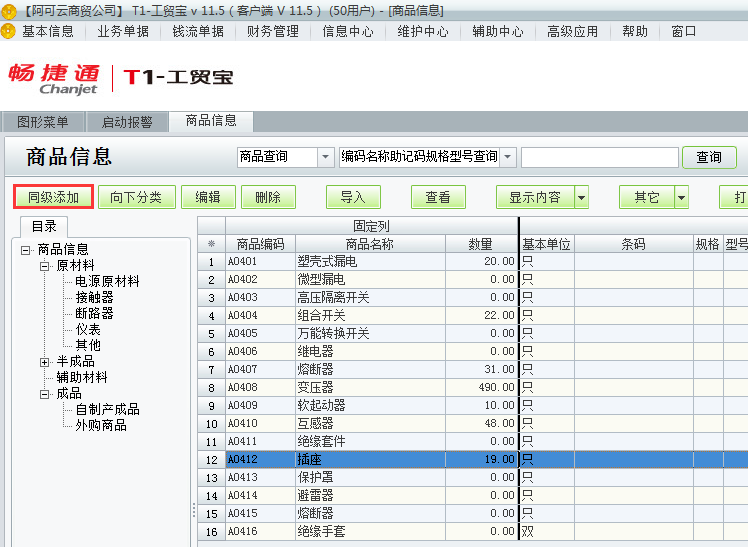Open the 其它 button dropdown arrow
This screenshot has height=547, width=748.
pyautogui.click(x=682, y=198)
